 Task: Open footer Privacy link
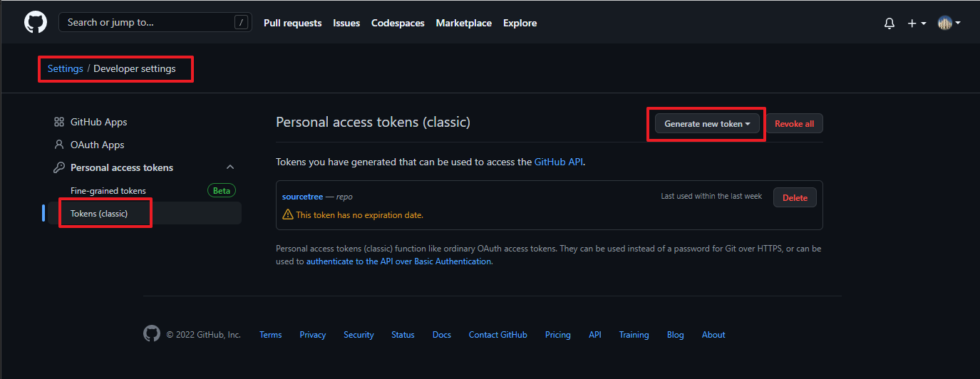tap(313, 335)
